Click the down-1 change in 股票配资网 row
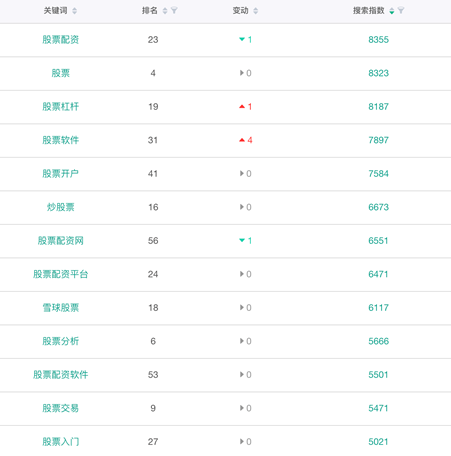Image resolution: width=451 pixels, height=456 pixels. pyautogui.click(x=246, y=241)
